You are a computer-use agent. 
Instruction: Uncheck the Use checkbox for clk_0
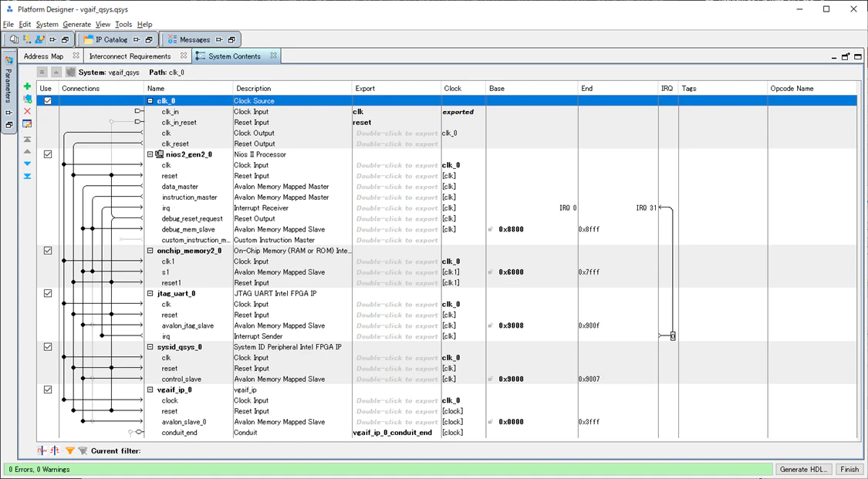[48, 101]
